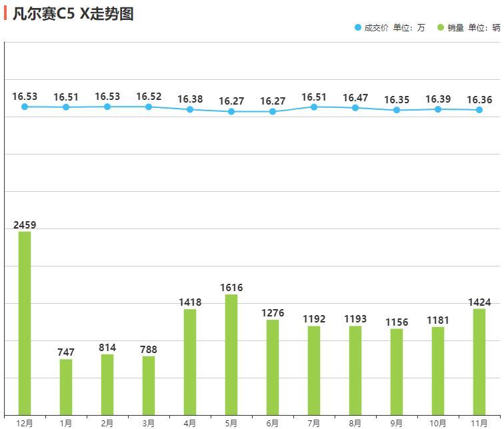Click the 6月 bar showing 1276
The height and width of the screenshot is (429, 504).
click(273, 367)
